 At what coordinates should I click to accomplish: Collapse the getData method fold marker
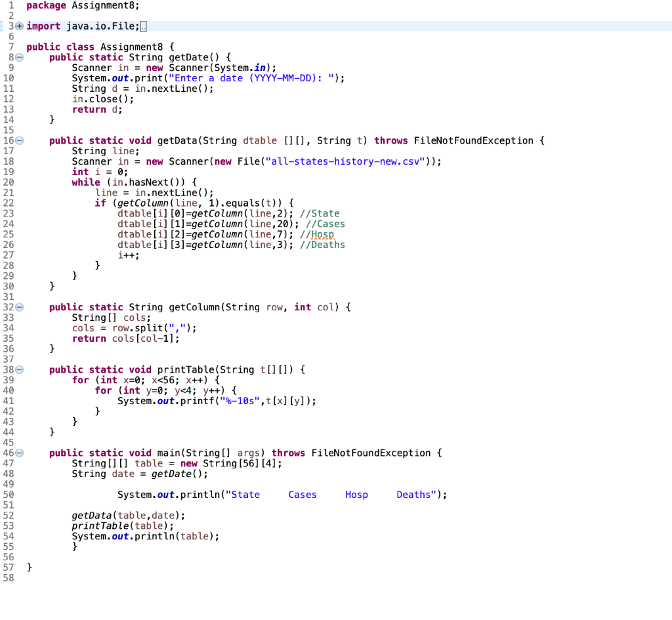point(19,140)
